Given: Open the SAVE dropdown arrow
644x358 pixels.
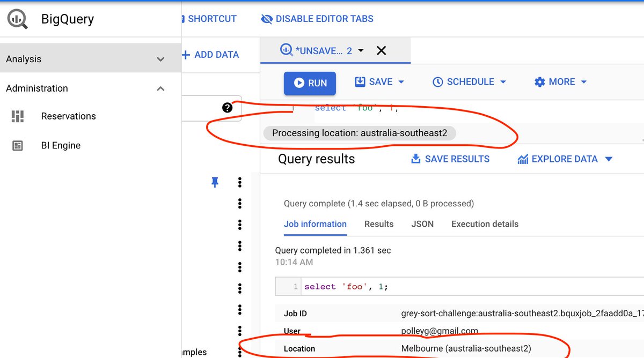Looking at the screenshot, I should (x=401, y=82).
